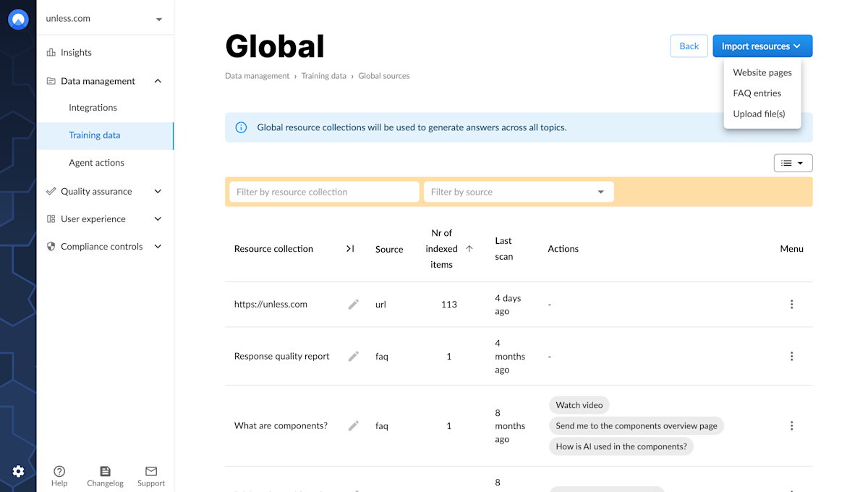Choose Upload file(s) menu option
Viewport: 868px width, 492px height.
tap(759, 114)
